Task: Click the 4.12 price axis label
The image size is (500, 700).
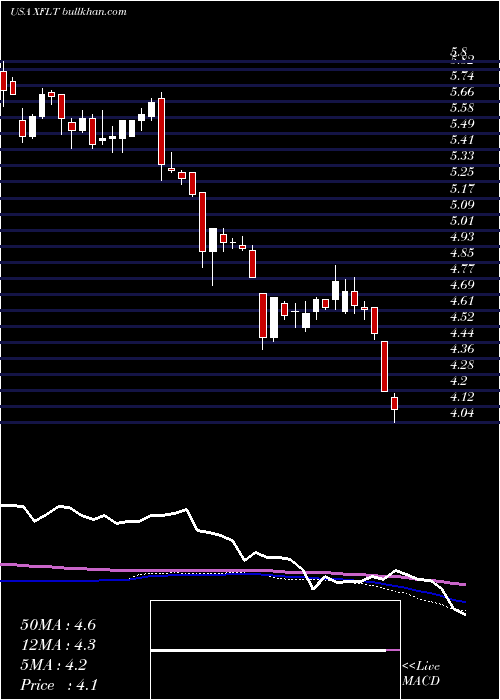Action: pos(462,397)
